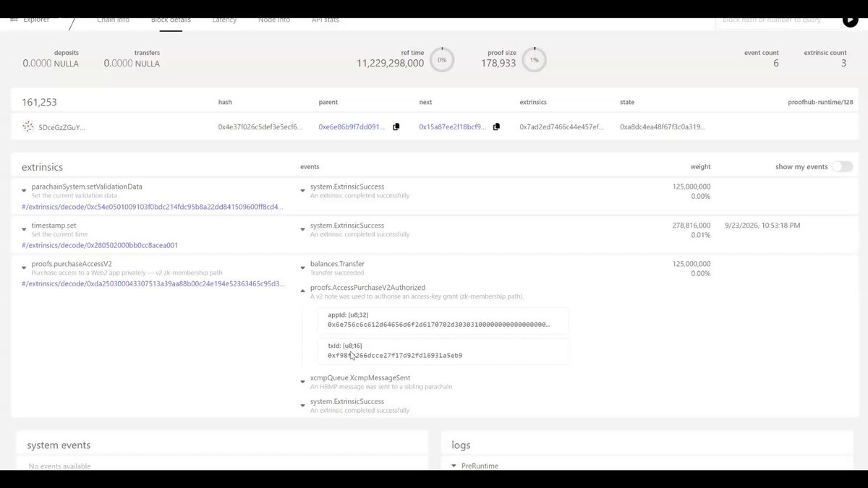Screen dimensions: 868x488
Task: Open decode link 0x280502000bb0cc8acea001
Action: pyautogui.click(x=100, y=245)
